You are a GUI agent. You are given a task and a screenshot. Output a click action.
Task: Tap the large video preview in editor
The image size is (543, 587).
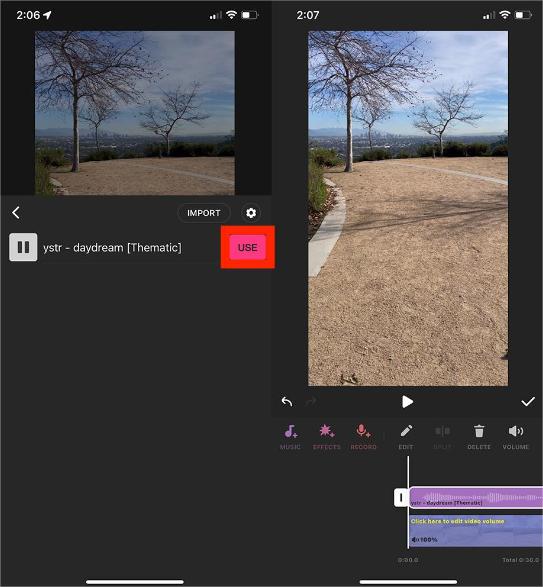point(408,208)
